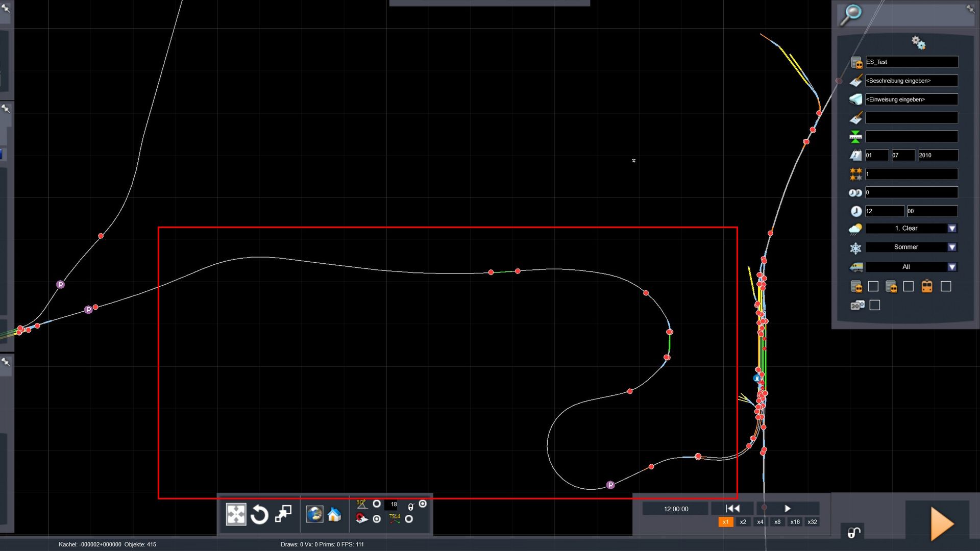Check the box next to orange train icon
Viewport: 980px width, 551px height.
[946, 287]
